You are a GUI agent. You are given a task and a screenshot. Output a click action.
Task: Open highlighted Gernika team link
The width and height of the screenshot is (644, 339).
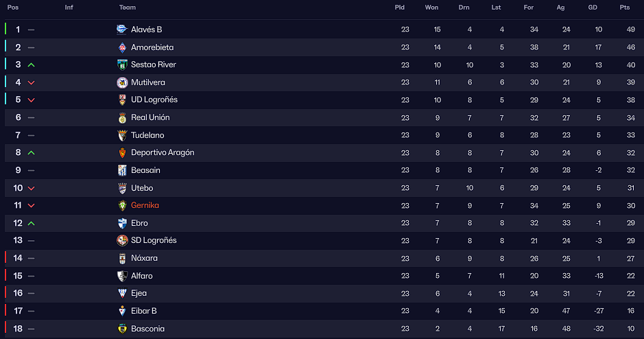coord(145,205)
